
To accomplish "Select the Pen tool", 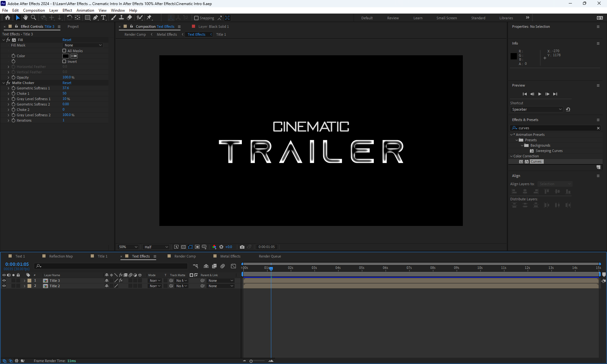I will click(x=95, y=18).
